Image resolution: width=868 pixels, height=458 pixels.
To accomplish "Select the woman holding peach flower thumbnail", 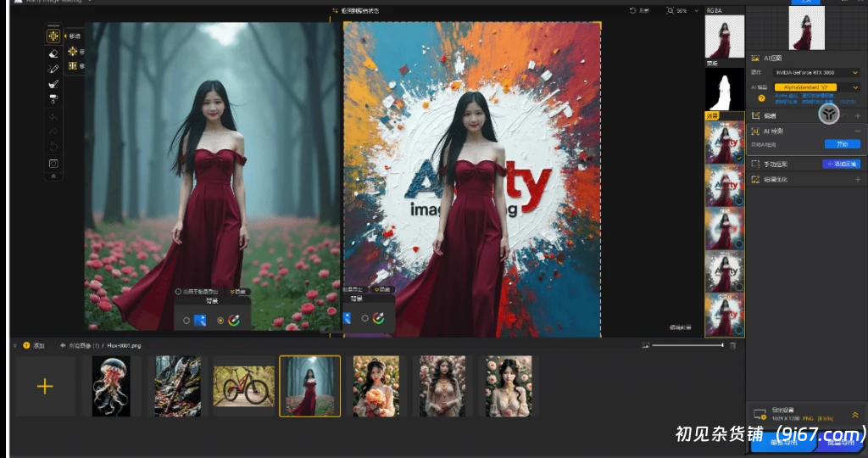I will pos(376,386).
